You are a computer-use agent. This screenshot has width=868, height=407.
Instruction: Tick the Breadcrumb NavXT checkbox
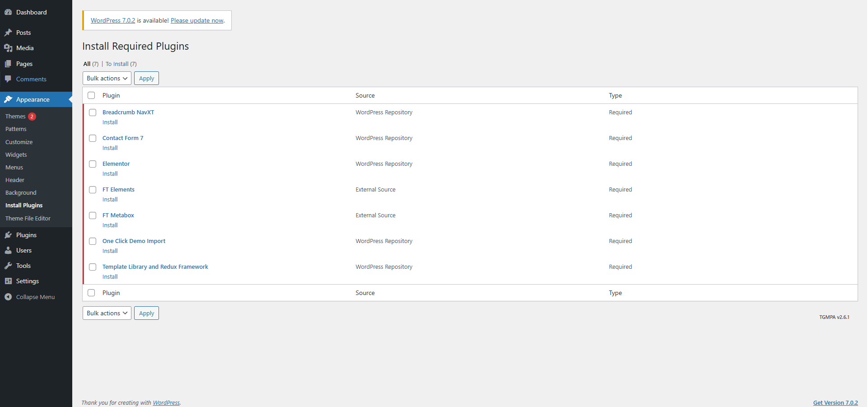coord(93,112)
